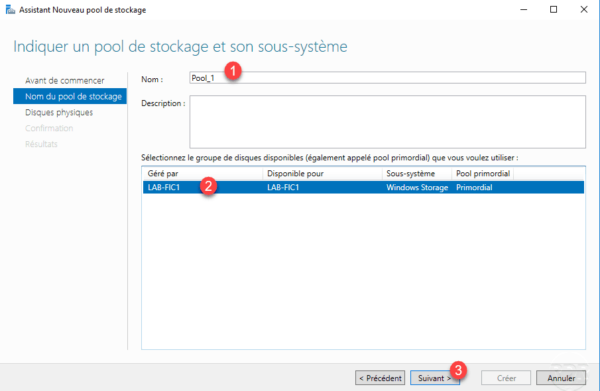Sort by Sous-système column header
The height and width of the screenshot is (391, 600).
tap(417, 174)
